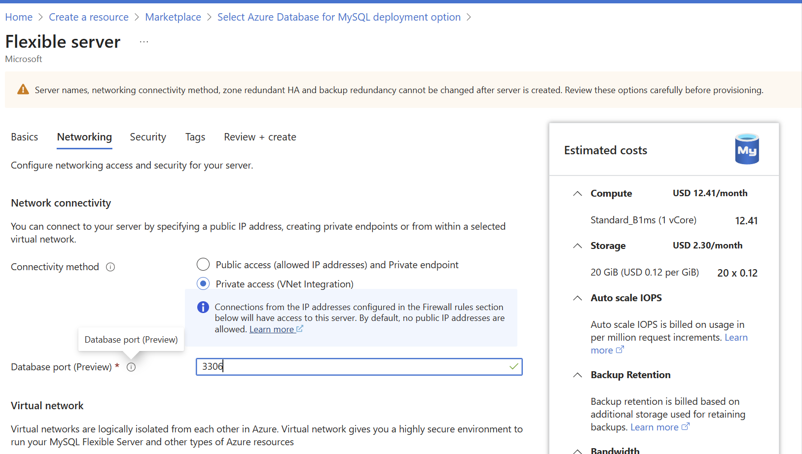Open the Networking tab

pos(84,137)
